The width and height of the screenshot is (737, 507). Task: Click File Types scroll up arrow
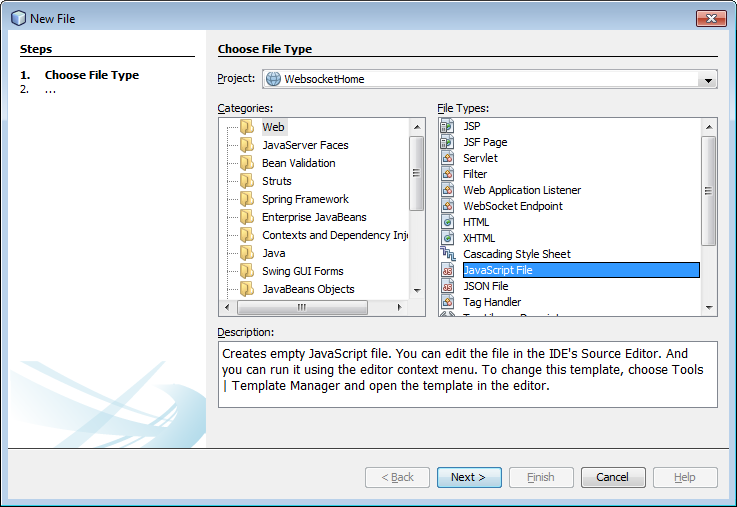point(709,127)
